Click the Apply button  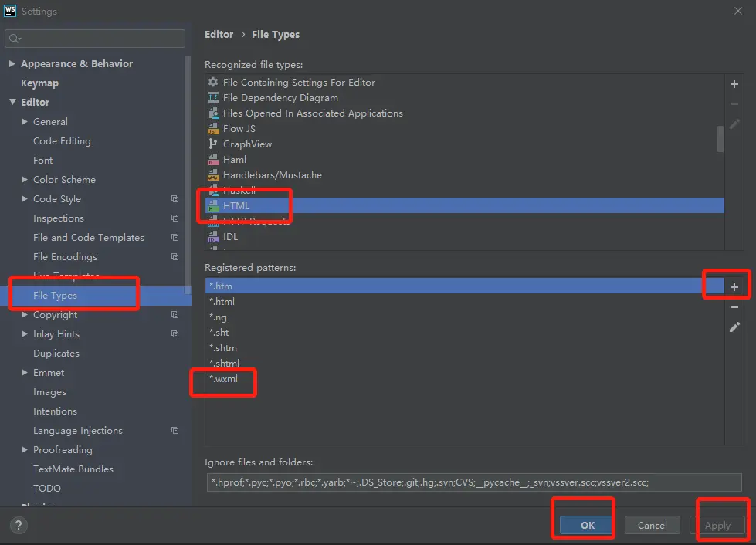pyautogui.click(x=717, y=525)
